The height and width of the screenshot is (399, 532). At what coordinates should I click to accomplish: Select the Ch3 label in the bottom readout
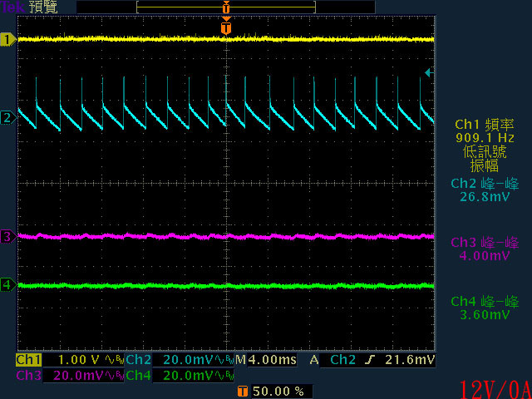pos(28,375)
